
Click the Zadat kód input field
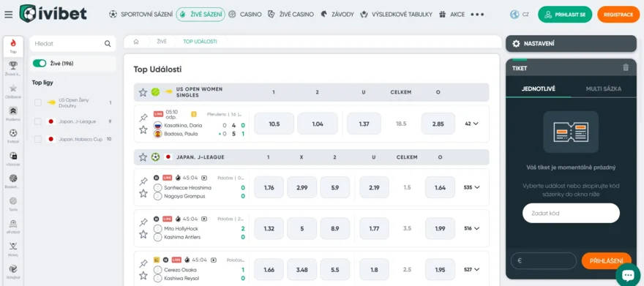tap(571, 213)
